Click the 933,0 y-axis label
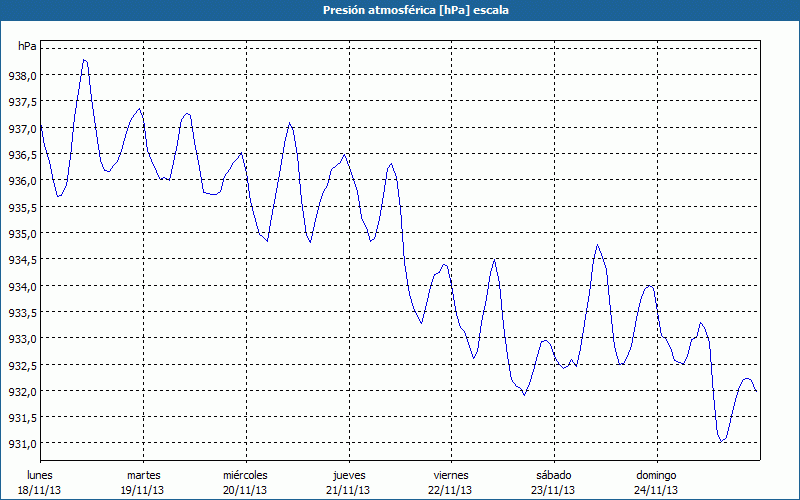The image size is (800, 500). [x=23, y=339]
